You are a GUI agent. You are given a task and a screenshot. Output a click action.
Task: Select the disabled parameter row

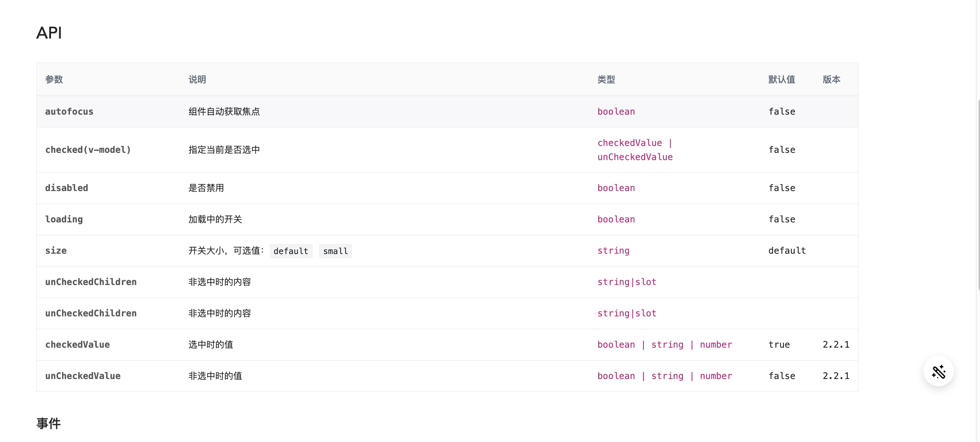pyautogui.click(x=66, y=187)
